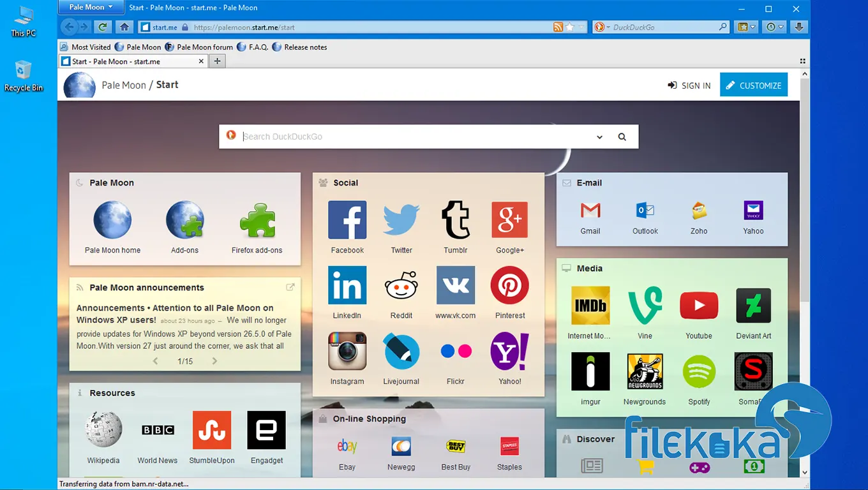The image size is (868, 490).
Task: Open the Most Visited bookmarks folder
Action: [86, 47]
